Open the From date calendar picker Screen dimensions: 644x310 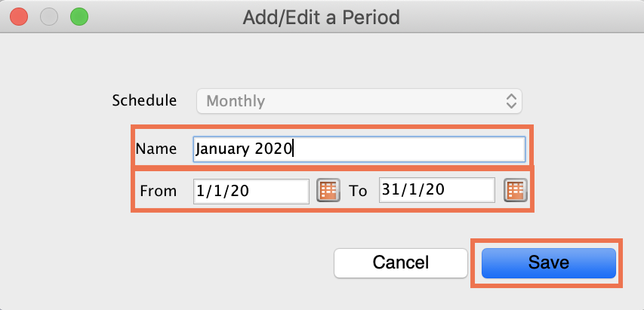(327, 190)
